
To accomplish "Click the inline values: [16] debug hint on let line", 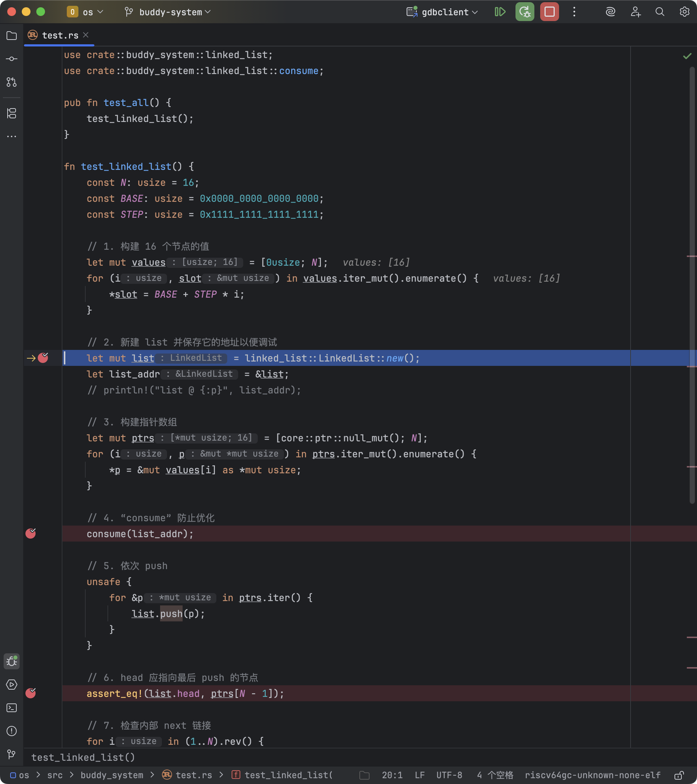I will (376, 262).
